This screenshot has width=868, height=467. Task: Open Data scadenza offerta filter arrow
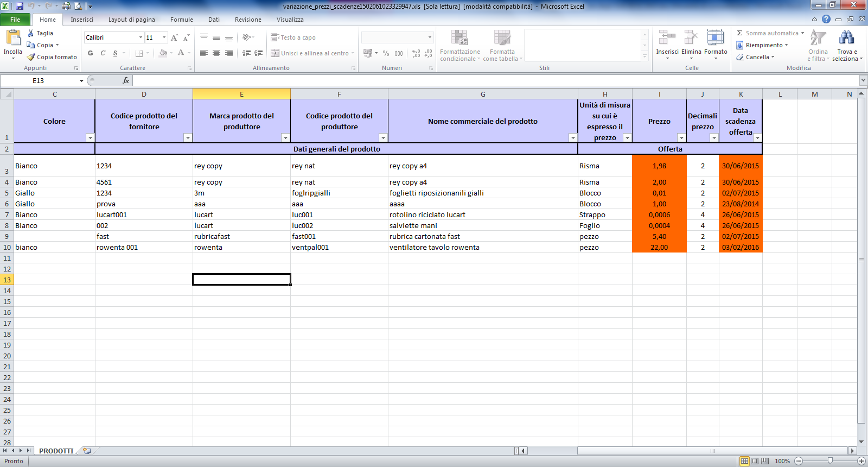(757, 138)
